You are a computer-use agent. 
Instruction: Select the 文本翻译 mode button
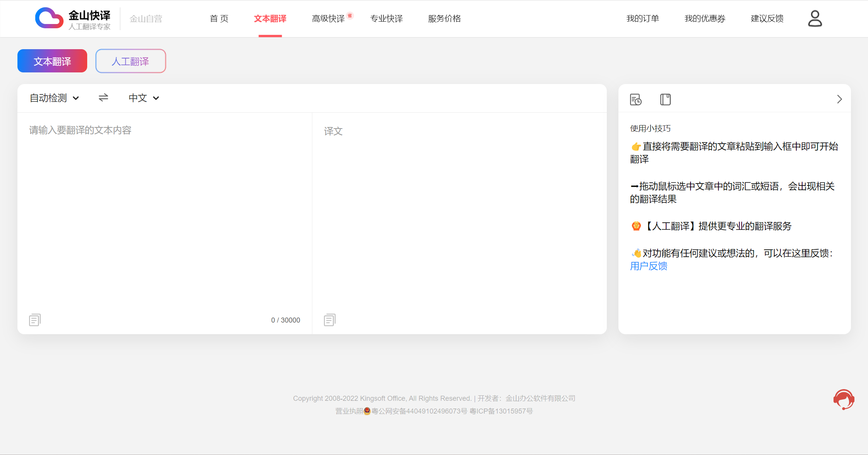[52, 61]
